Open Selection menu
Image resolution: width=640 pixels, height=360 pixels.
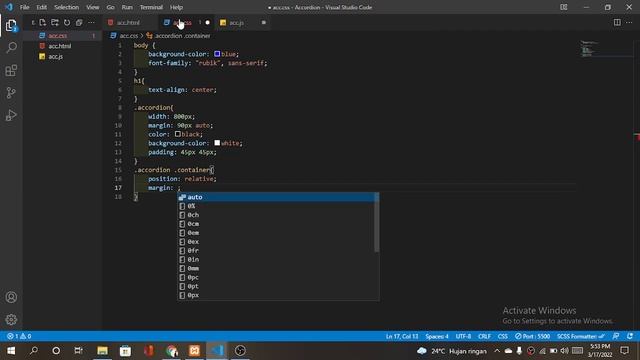point(66,7)
